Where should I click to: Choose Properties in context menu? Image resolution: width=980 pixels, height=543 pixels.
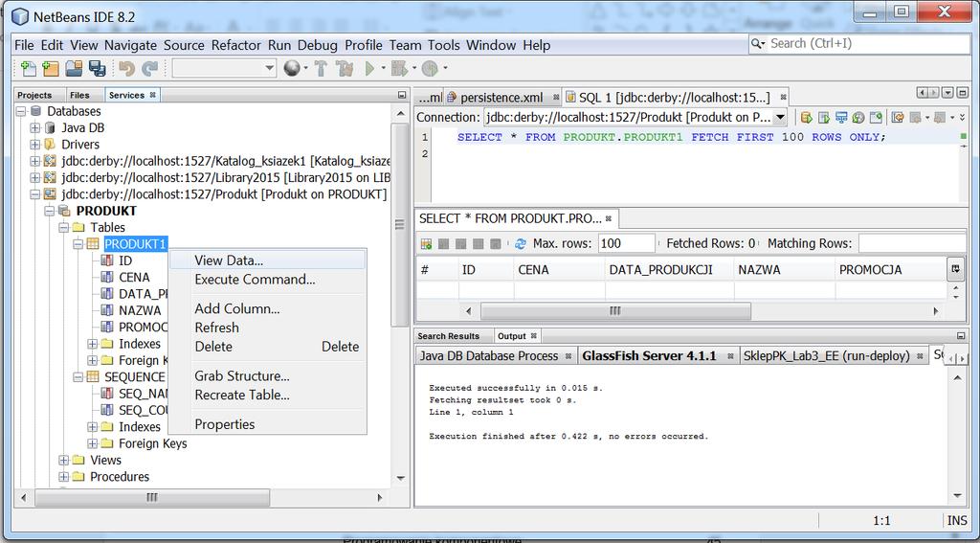tap(267, 424)
